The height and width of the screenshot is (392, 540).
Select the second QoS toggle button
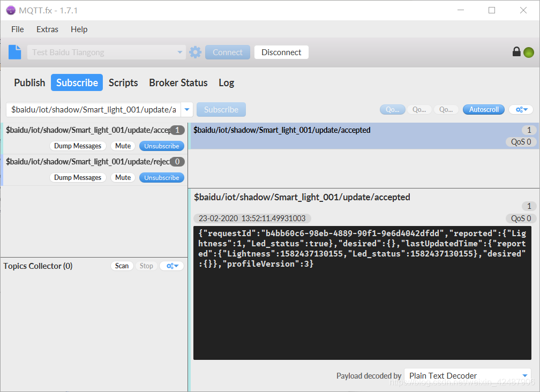[419, 109]
